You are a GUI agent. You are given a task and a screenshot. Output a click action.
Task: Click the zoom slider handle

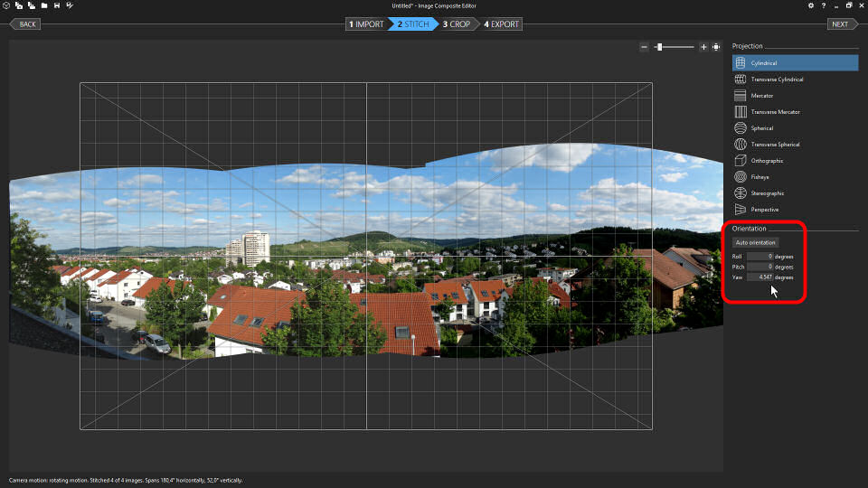tap(659, 46)
